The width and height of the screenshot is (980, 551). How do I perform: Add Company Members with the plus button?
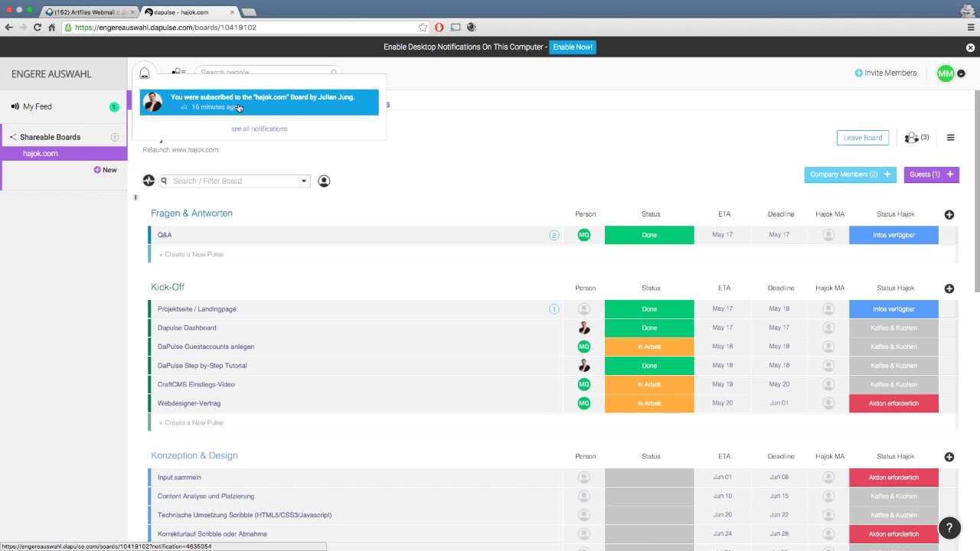(887, 174)
